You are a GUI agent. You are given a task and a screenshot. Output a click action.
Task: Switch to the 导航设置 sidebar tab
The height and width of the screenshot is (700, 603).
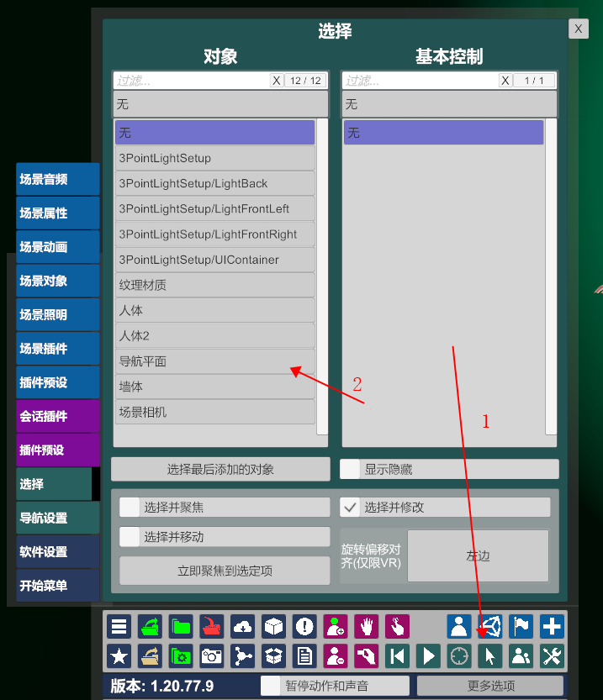coord(58,518)
